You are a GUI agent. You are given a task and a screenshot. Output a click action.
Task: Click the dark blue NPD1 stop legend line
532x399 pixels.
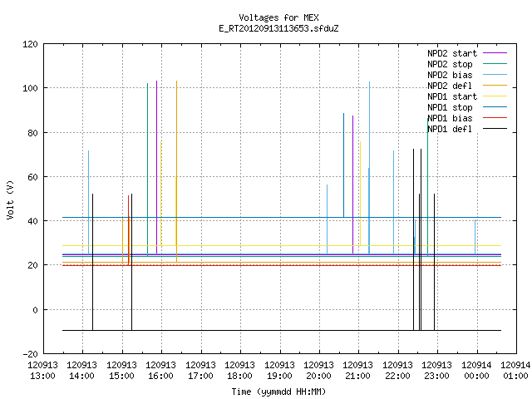tap(495, 107)
